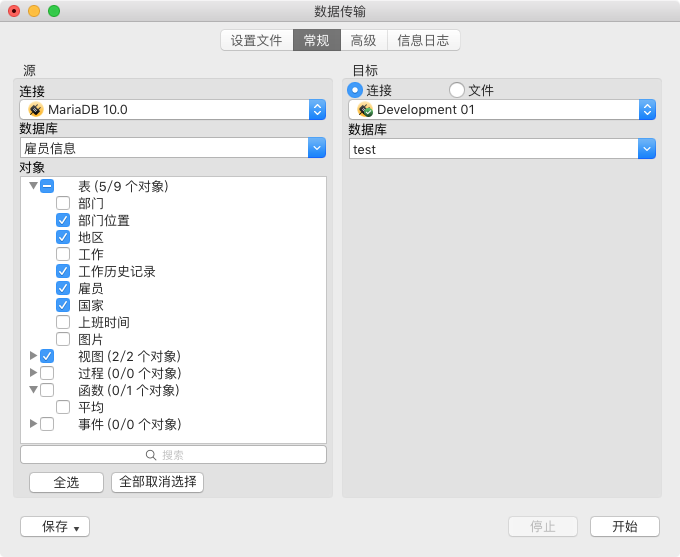Open the 保存 dropdown arrow
The width and height of the screenshot is (680, 557).
(76, 528)
